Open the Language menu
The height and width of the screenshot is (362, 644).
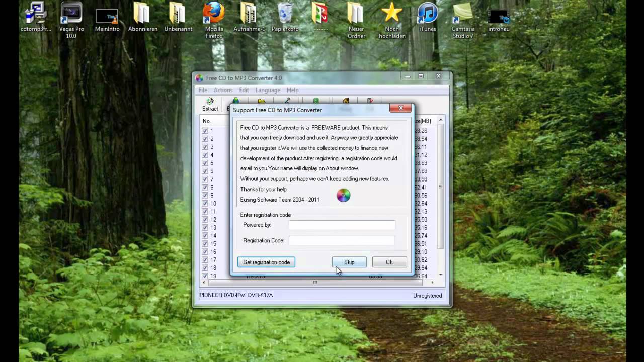click(x=268, y=90)
